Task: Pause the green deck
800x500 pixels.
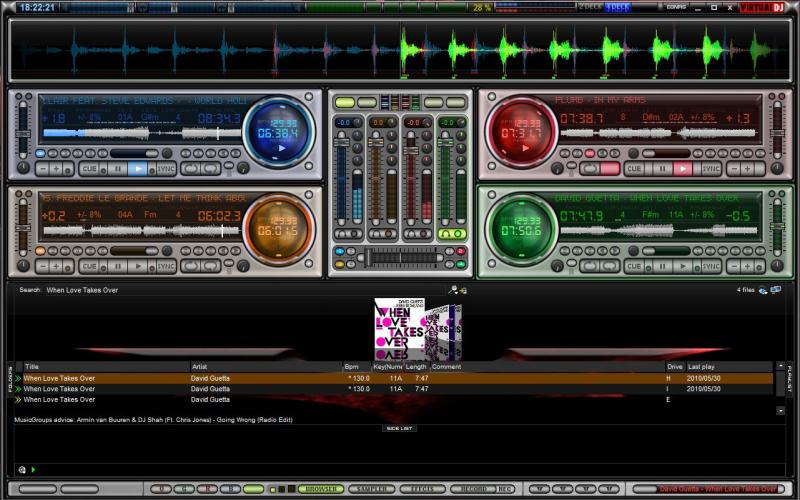Action: pyautogui.click(x=662, y=266)
